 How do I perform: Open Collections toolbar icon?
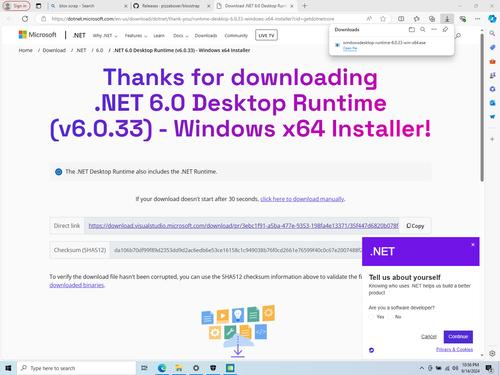[432, 19]
